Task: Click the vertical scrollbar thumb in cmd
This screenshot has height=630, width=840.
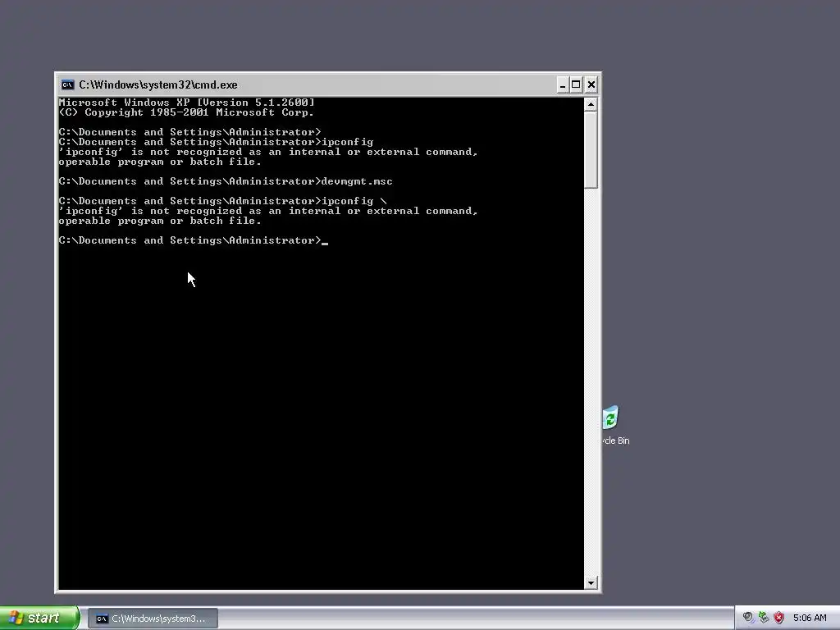Action: pyautogui.click(x=591, y=150)
